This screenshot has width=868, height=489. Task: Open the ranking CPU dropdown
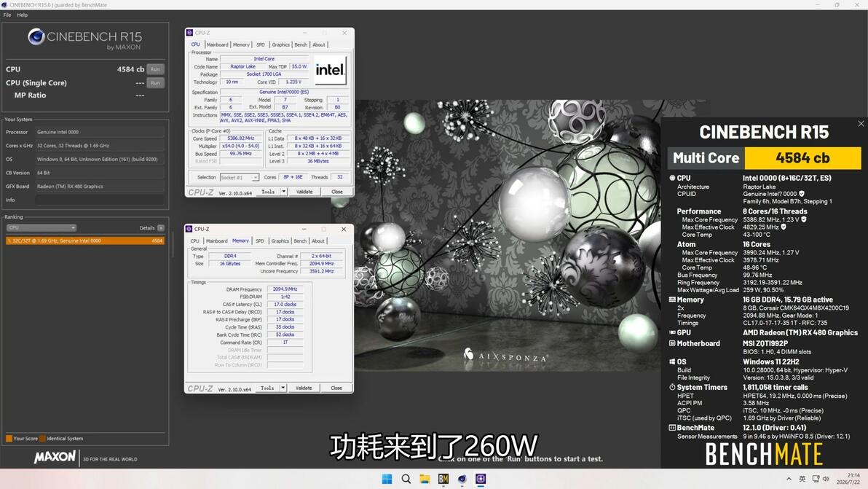pos(42,227)
